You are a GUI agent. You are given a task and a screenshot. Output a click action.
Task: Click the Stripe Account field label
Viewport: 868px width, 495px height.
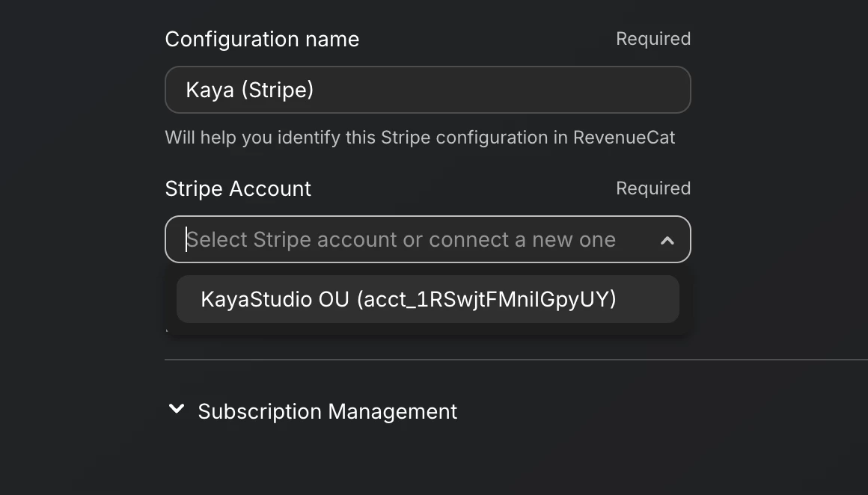[238, 188]
